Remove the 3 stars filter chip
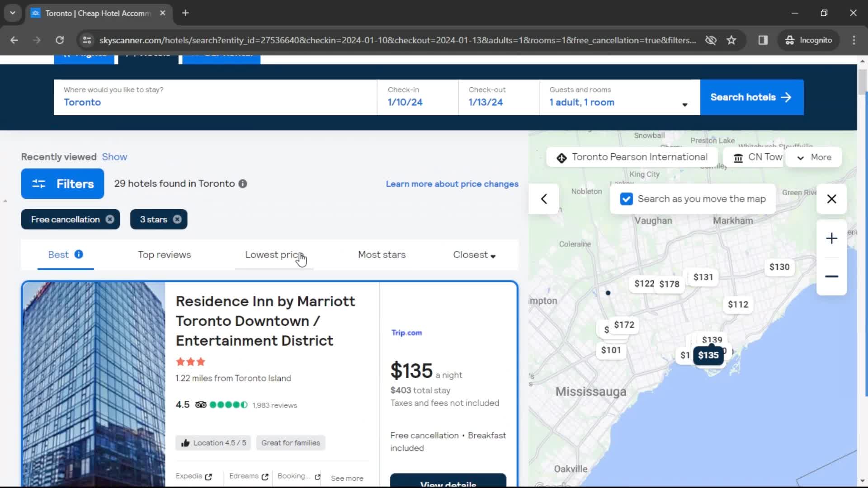 (177, 219)
